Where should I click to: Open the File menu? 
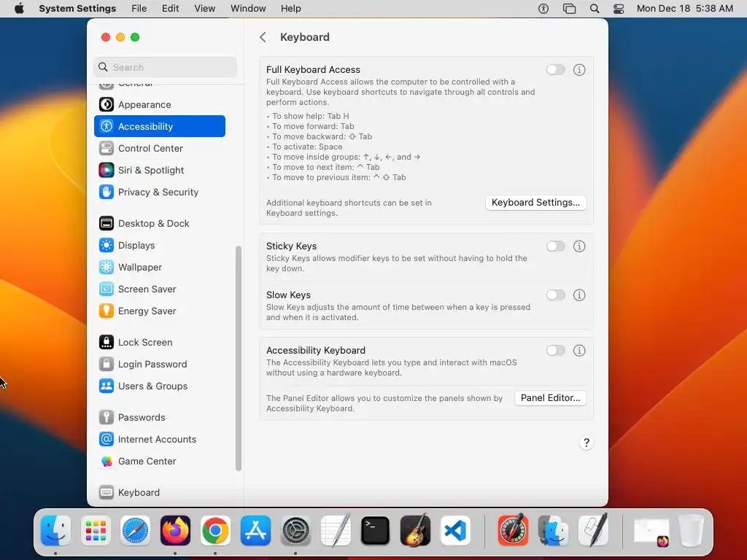tap(139, 9)
